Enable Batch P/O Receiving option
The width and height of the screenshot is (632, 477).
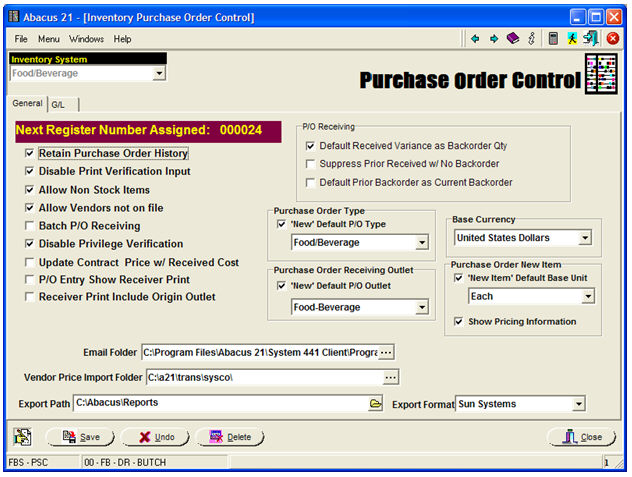29,226
